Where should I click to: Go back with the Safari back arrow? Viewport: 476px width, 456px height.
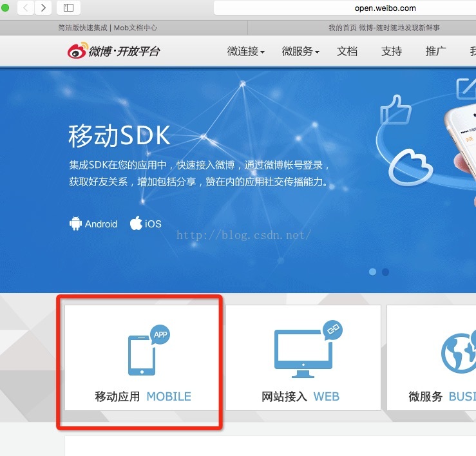26,8
